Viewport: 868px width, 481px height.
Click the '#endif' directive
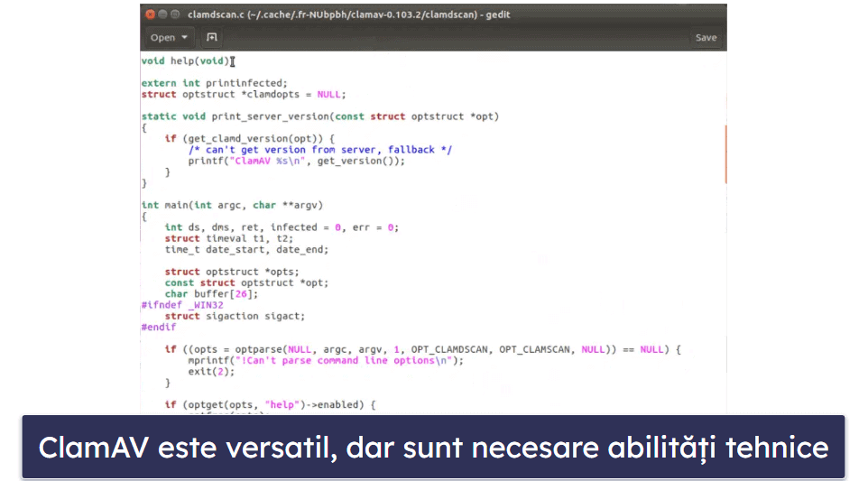click(x=158, y=327)
